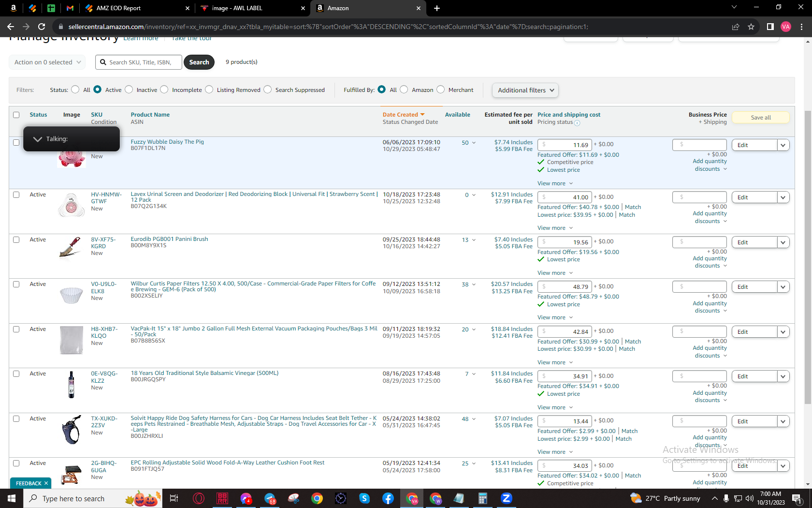Check the Lavex Urinal Screen row checkbox

coord(16,195)
